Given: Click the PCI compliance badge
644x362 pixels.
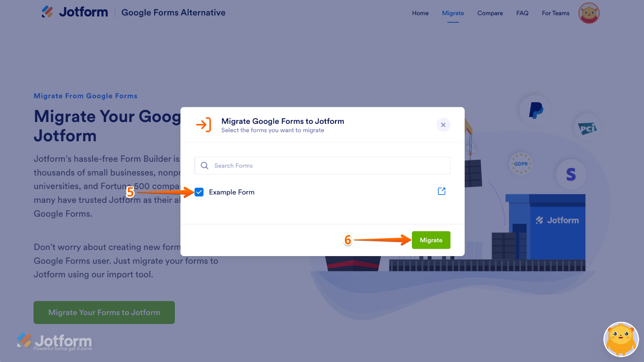Looking at the screenshot, I should point(587,129).
